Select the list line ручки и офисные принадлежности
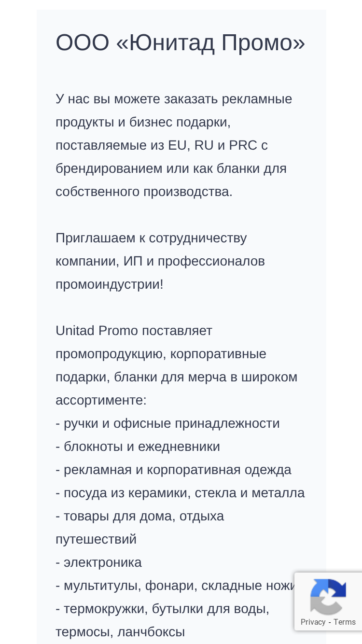Screen dimensions: 362x644 tap(167, 423)
